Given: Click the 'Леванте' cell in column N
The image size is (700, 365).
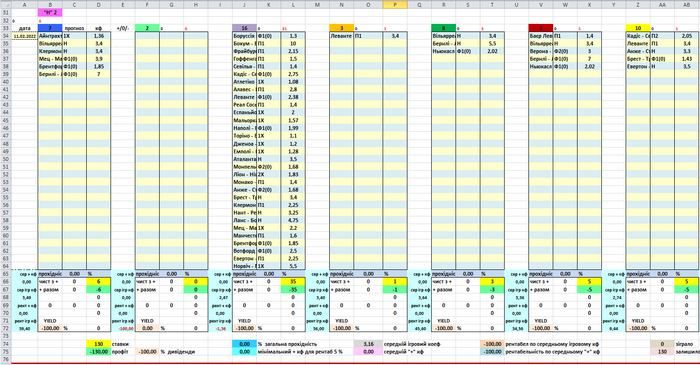Looking at the screenshot, I should (x=342, y=36).
